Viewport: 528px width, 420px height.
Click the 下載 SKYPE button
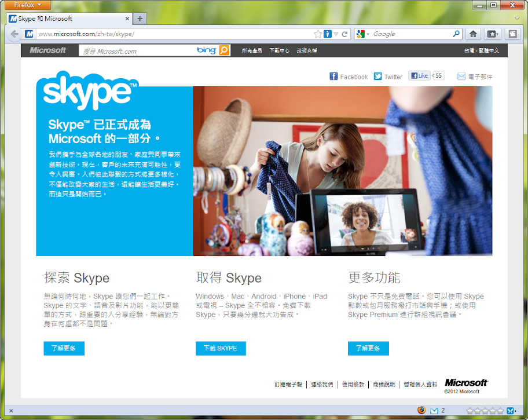click(221, 348)
